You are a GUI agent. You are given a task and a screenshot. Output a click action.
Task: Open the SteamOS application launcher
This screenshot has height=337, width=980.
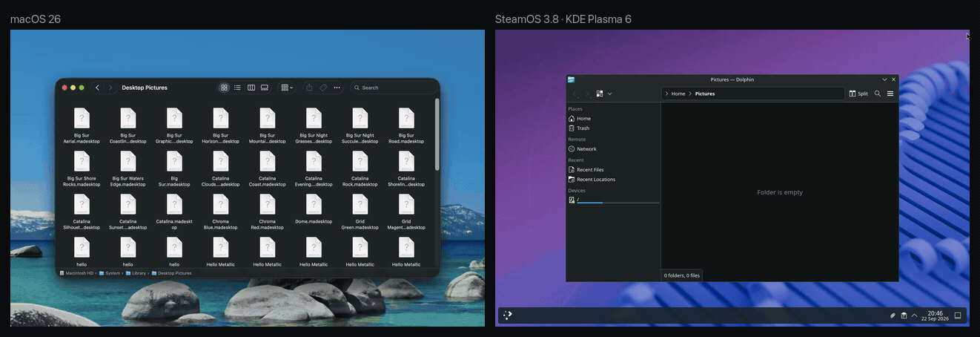[508, 315]
